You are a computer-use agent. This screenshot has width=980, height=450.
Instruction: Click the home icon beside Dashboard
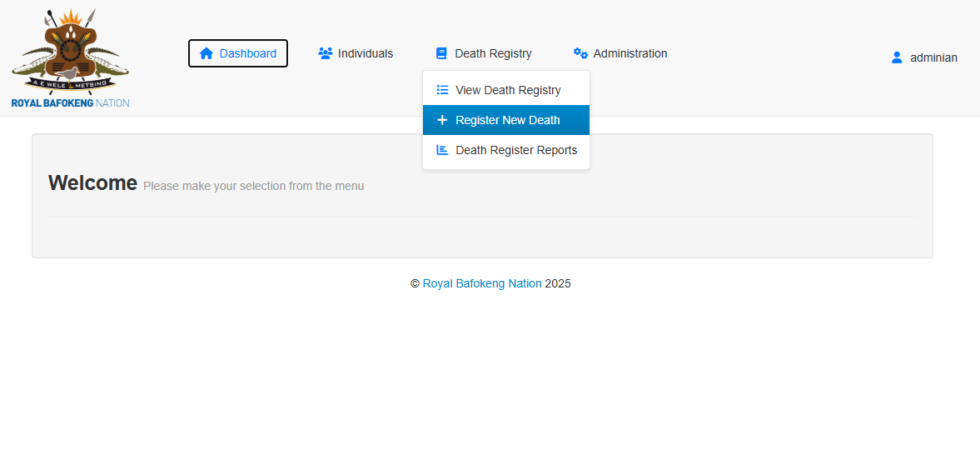pos(206,53)
